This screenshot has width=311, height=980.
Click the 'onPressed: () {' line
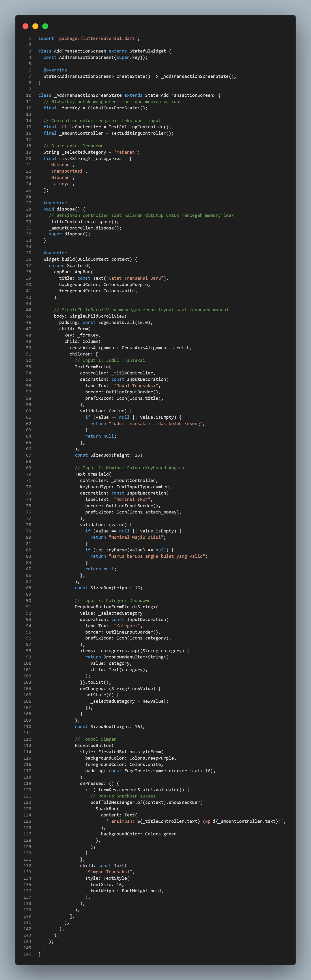[x=99, y=783]
